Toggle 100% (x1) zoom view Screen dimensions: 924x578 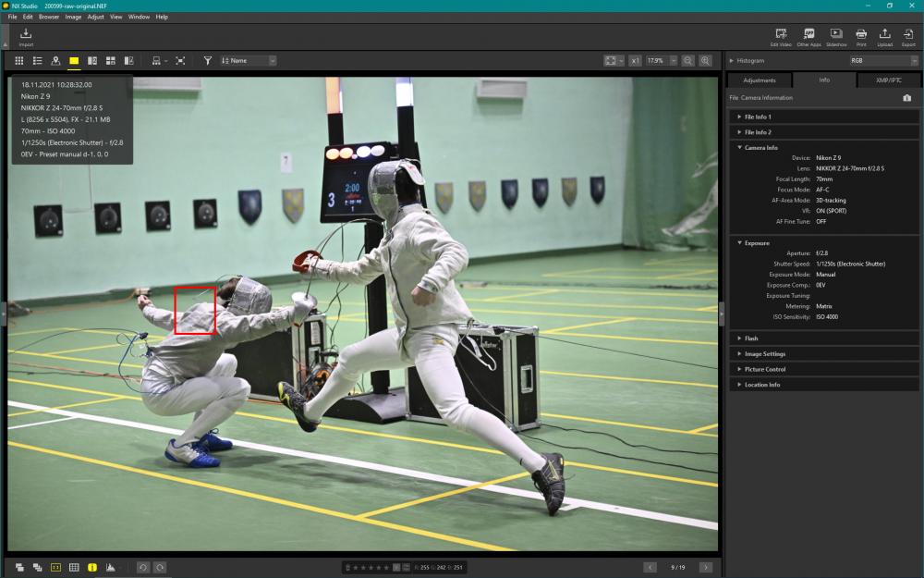pos(635,61)
